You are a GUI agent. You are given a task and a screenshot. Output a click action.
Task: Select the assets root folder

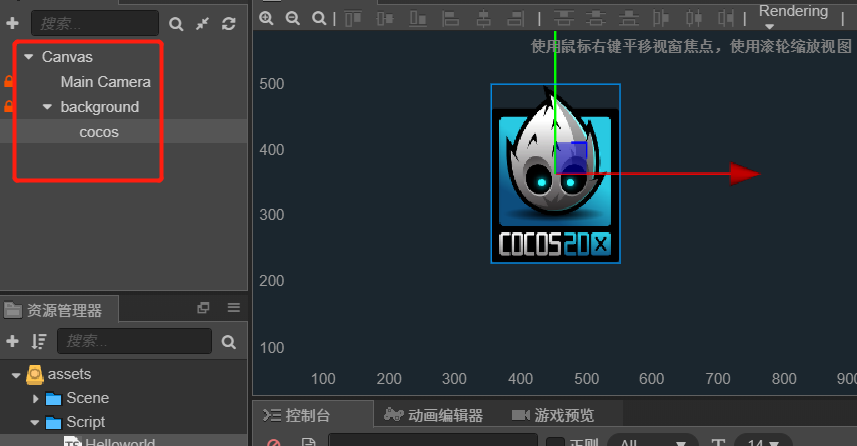pos(69,374)
